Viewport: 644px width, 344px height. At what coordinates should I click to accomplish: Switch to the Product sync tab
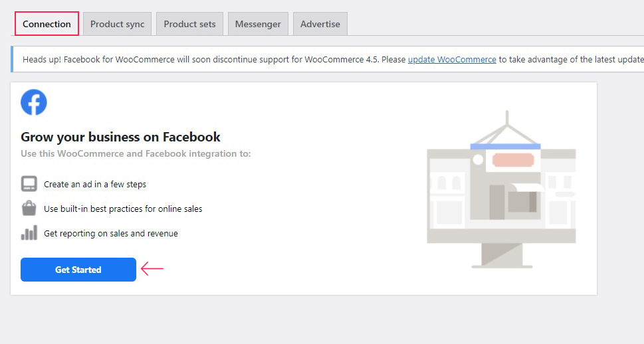[x=118, y=24]
